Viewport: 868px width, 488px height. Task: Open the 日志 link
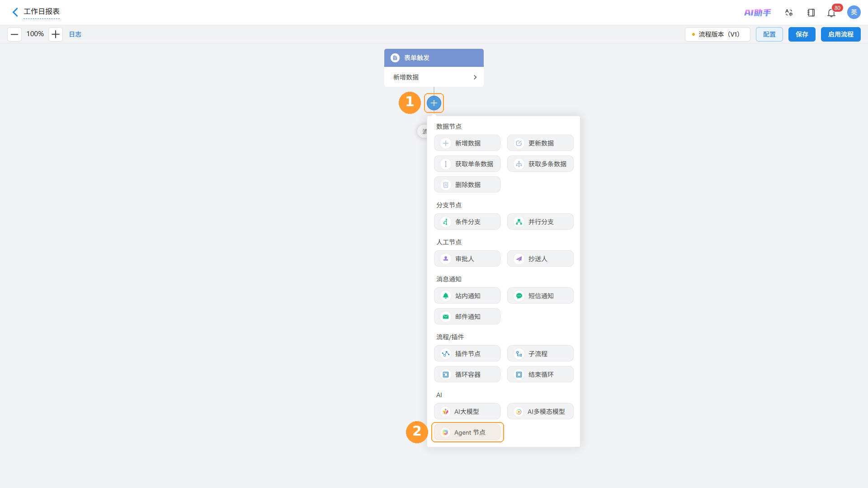pyautogui.click(x=75, y=34)
